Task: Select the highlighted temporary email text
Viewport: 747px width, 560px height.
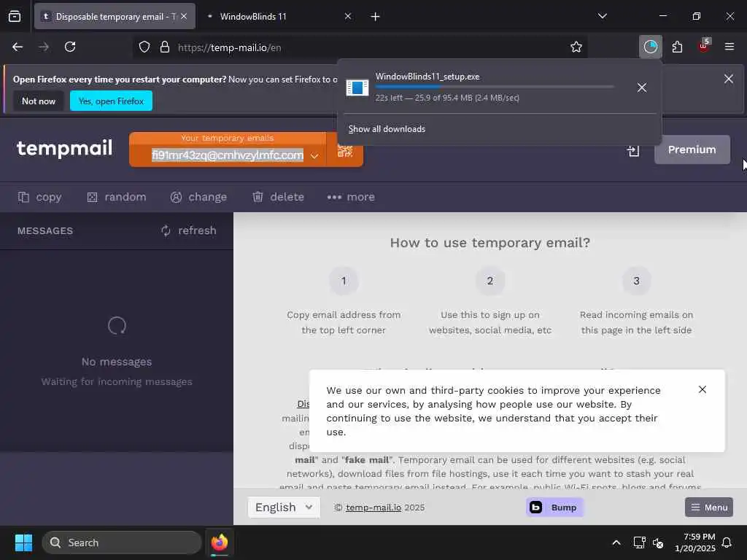Action: [x=228, y=155]
